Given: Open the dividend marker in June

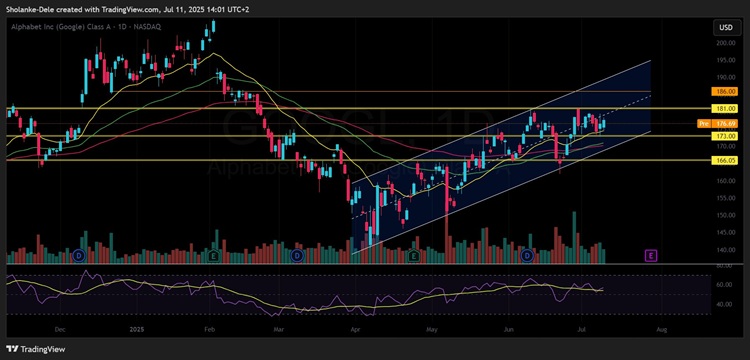Looking at the screenshot, I should click(x=528, y=256).
